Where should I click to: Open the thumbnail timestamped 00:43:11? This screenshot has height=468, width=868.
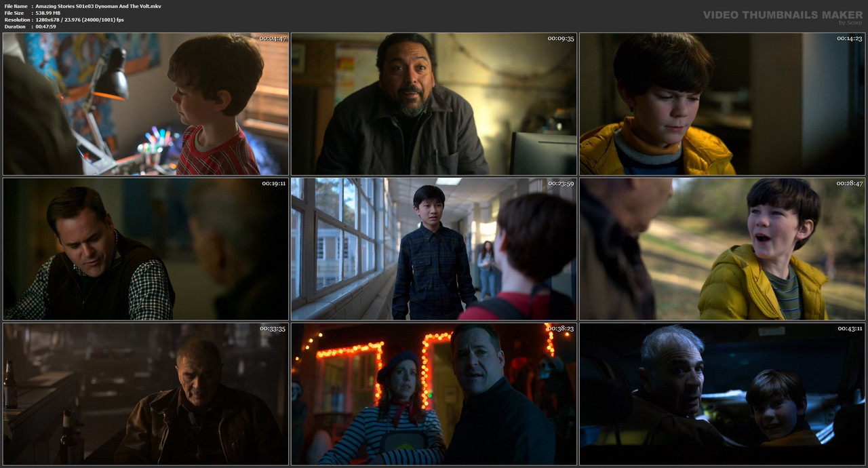[722, 393]
